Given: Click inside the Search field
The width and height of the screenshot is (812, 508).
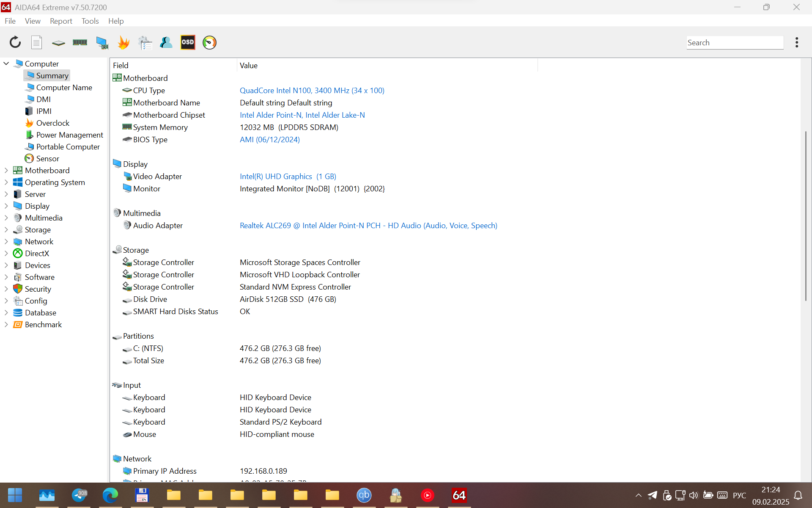Looking at the screenshot, I should point(735,42).
